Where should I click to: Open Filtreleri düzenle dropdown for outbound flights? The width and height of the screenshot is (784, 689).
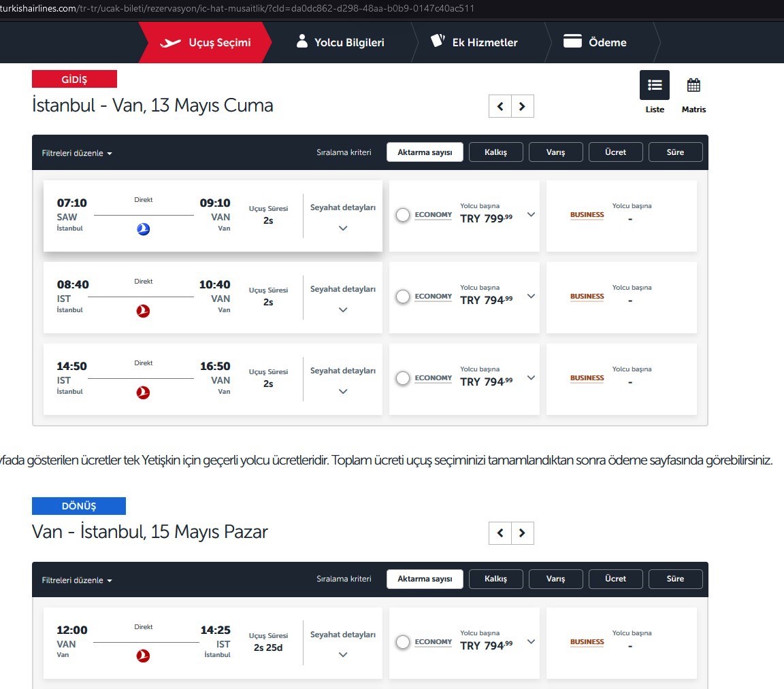point(77,154)
